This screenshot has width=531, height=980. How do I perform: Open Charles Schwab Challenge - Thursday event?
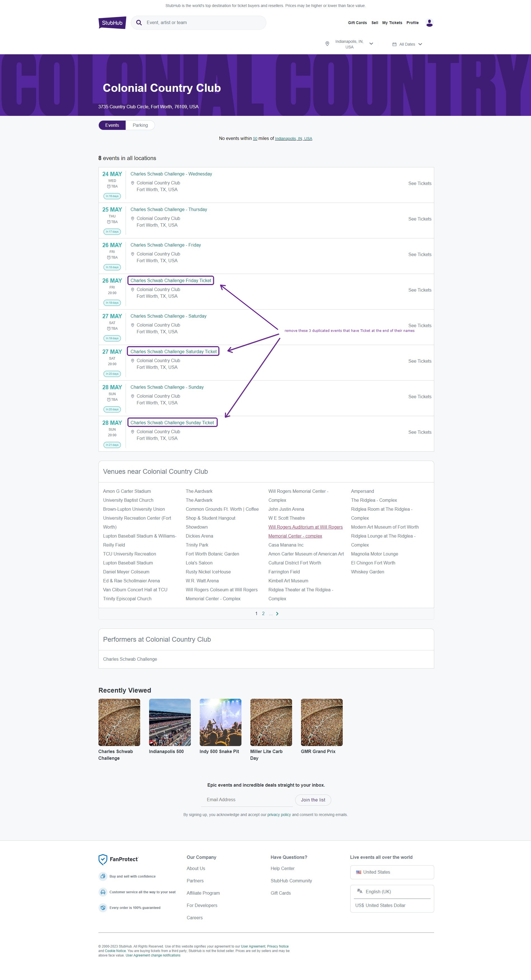click(x=169, y=210)
